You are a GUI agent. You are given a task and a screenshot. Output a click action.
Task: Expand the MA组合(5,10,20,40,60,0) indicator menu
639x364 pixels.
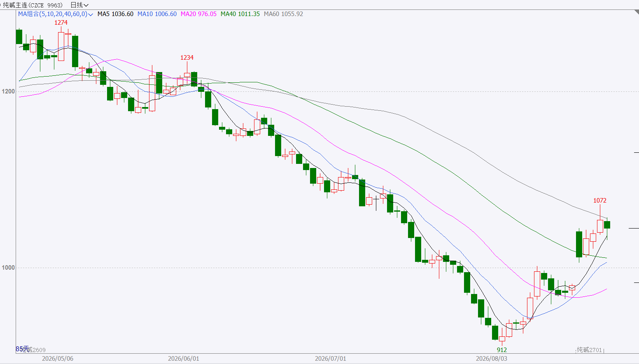pyautogui.click(x=56, y=14)
